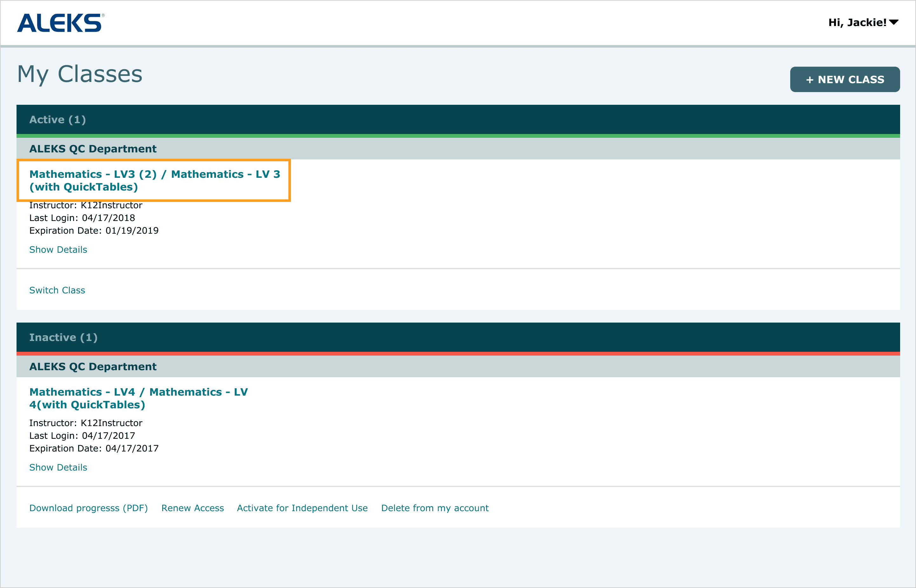Show Details for the active LV3 class
Screen dimensions: 916x588
click(x=58, y=250)
